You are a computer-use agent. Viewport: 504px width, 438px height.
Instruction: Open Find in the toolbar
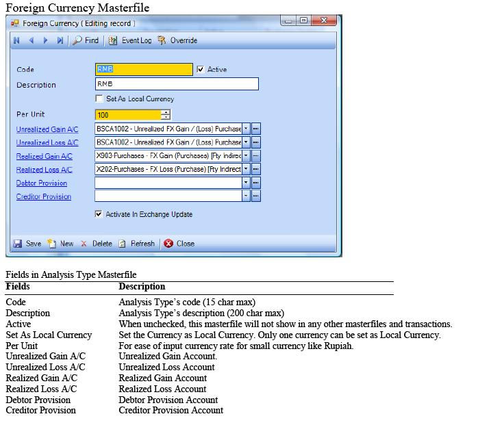point(86,41)
